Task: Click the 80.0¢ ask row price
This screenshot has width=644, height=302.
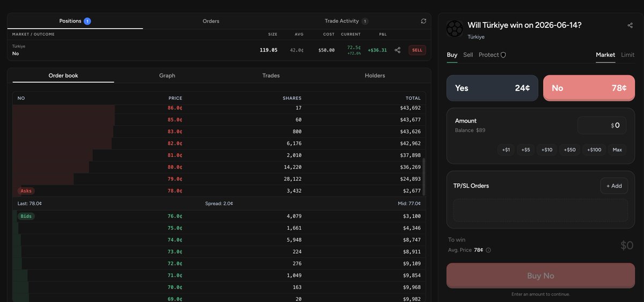Action: coord(175,167)
